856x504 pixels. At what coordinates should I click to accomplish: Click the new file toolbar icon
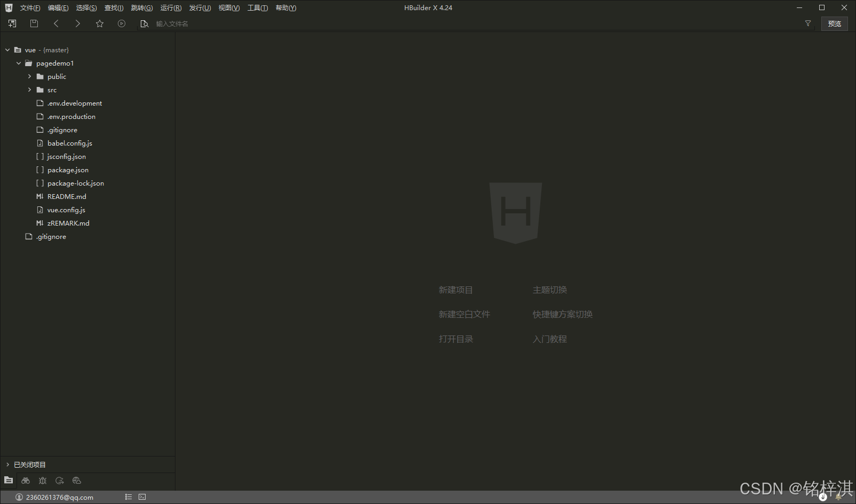[x=12, y=23]
